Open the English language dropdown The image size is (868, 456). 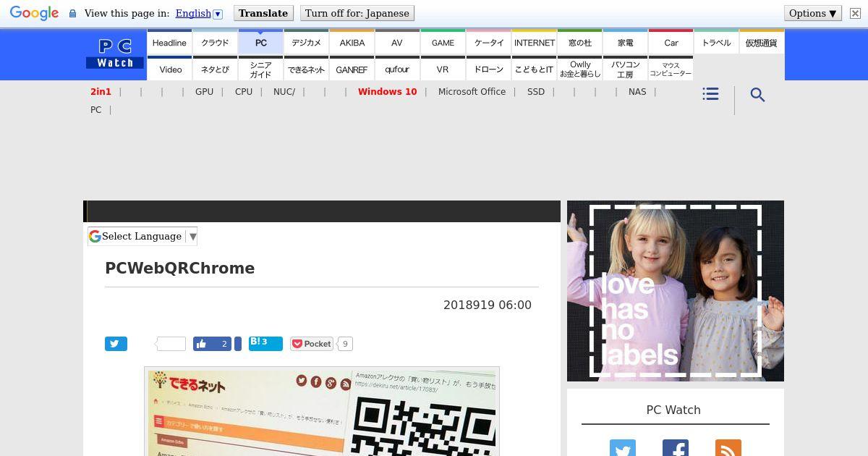point(199,13)
